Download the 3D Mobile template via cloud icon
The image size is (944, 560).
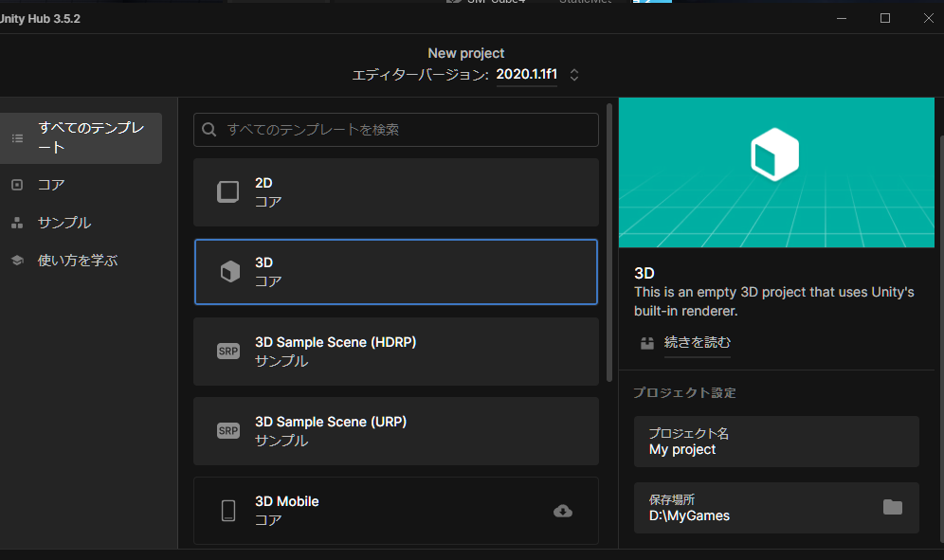pyautogui.click(x=563, y=512)
